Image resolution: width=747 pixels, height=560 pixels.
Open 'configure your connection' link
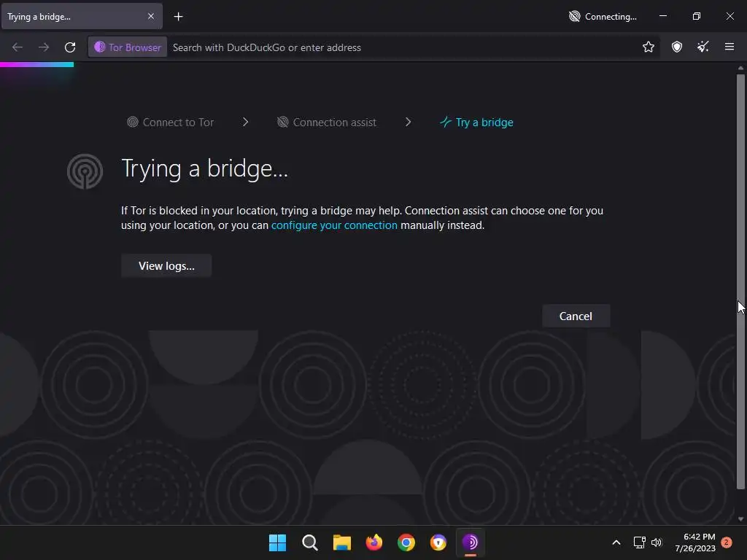pyautogui.click(x=334, y=225)
